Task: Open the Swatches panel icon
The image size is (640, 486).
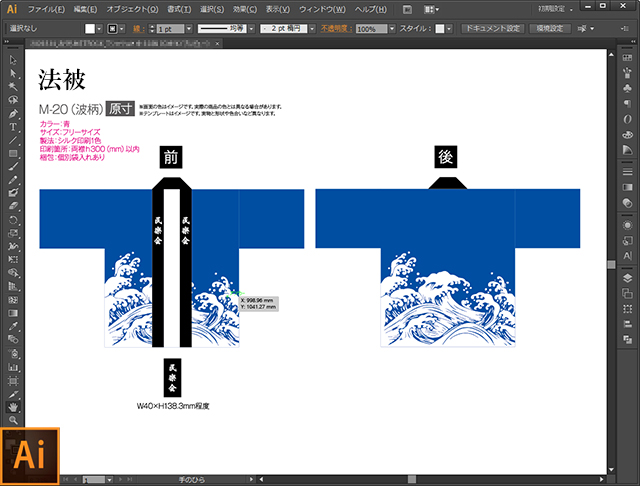Action: [627, 58]
